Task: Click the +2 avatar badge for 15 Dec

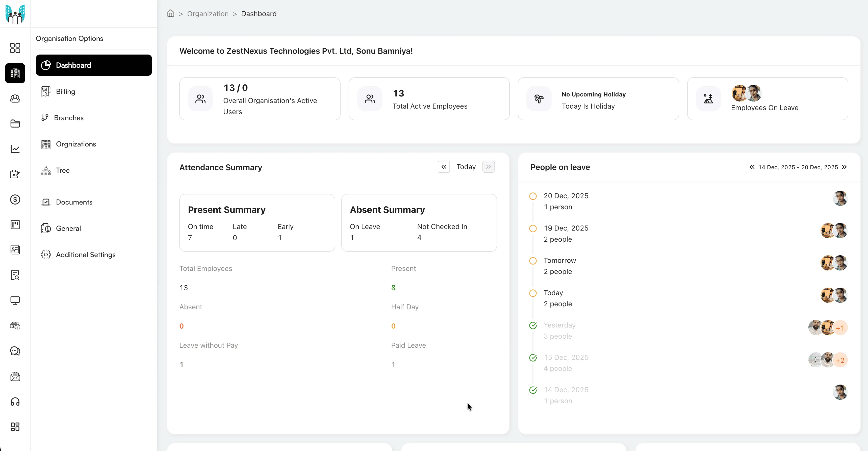Action: (x=840, y=360)
